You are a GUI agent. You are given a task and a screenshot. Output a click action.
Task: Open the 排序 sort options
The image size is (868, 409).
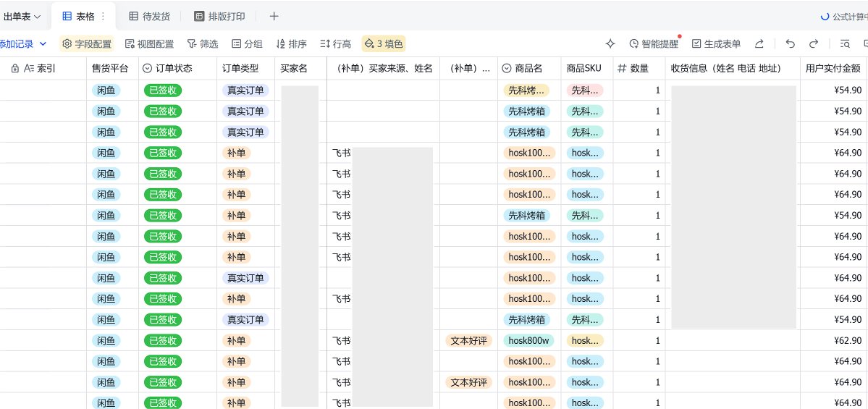pos(291,43)
